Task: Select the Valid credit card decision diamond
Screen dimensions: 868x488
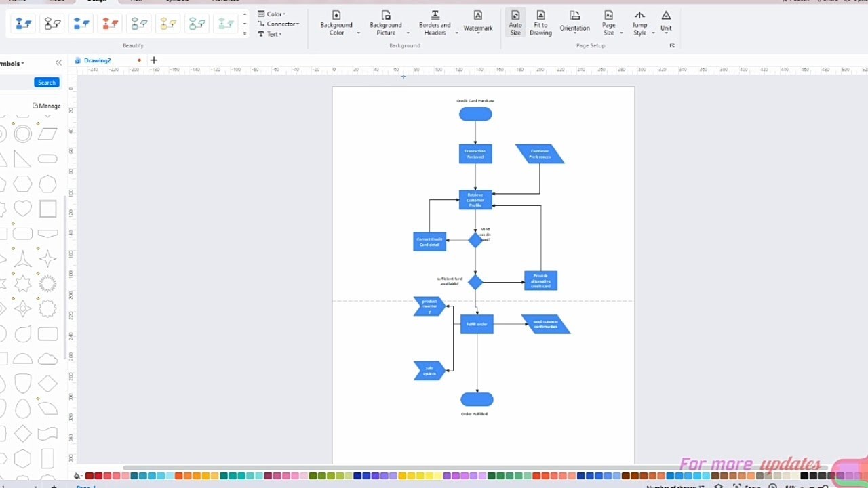Action: click(x=475, y=240)
